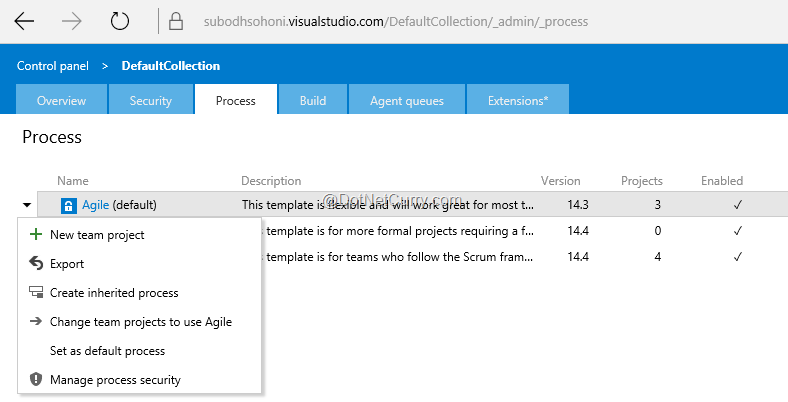Screen dimensions: 788x402
Task: Switch to the Build tab
Action: (x=313, y=99)
